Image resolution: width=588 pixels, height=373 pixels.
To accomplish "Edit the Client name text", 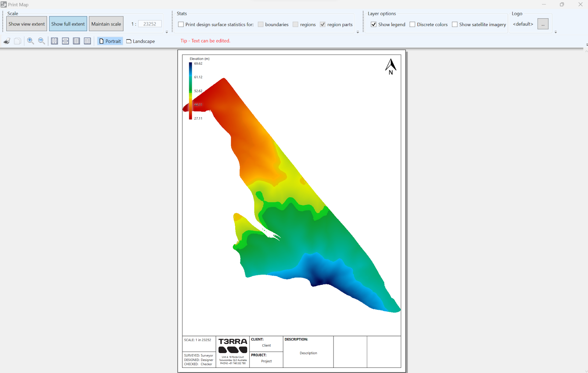I will (266, 345).
